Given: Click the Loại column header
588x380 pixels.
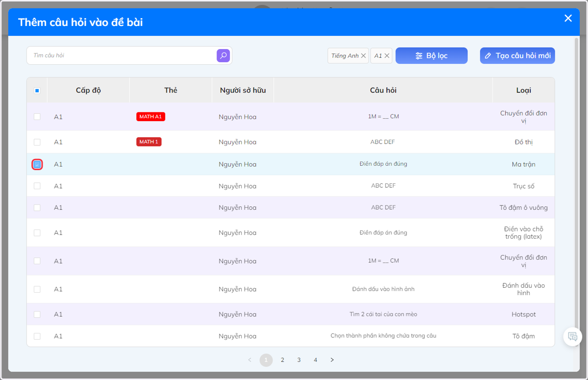Looking at the screenshot, I should point(524,90).
